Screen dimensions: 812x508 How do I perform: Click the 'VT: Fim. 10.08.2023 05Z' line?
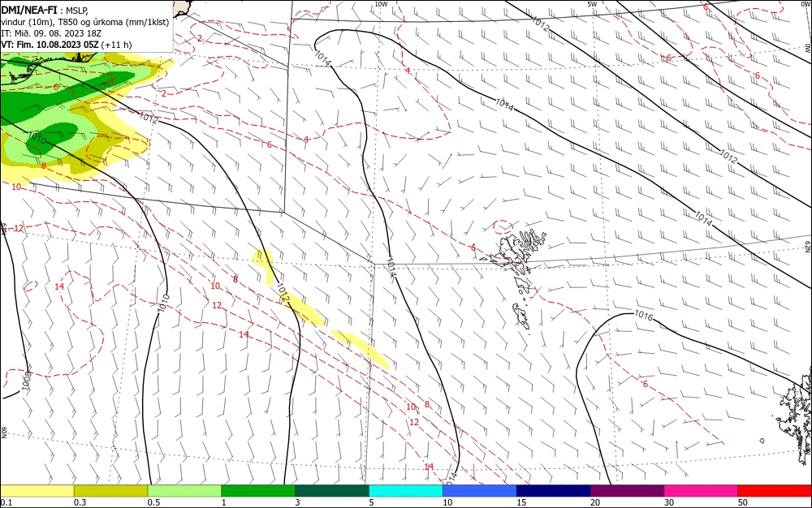(50, 45)
